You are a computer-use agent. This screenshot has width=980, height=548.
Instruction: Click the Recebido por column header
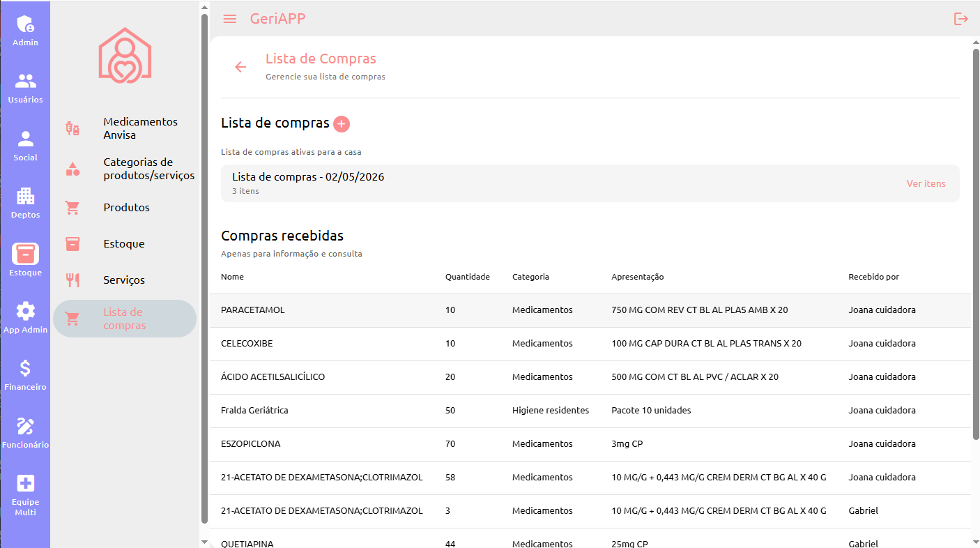tap(873, 277)
